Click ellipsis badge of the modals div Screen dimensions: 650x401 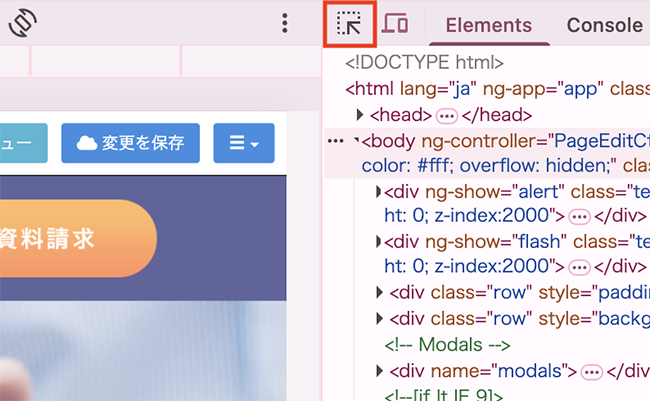click(x=592, y=371)
